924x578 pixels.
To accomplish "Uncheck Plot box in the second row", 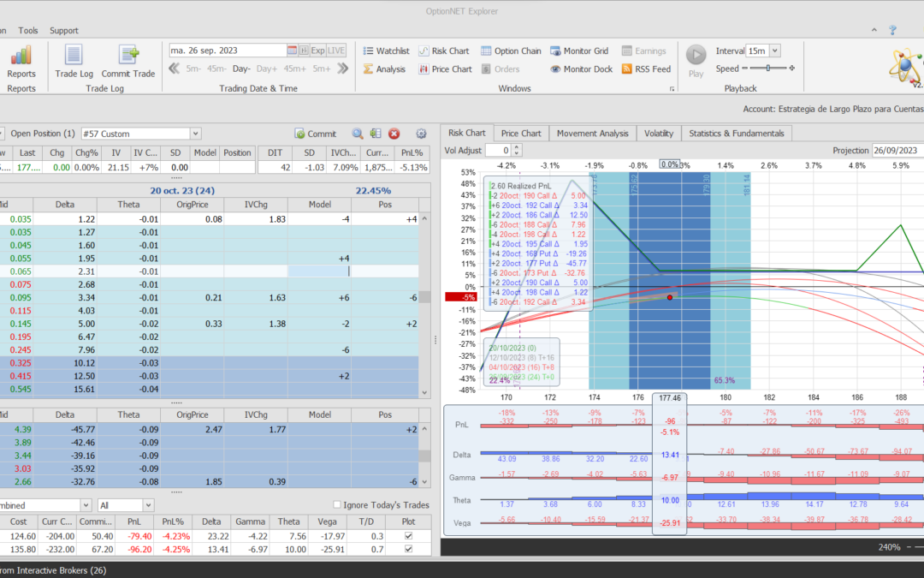I will click(407, 550).
